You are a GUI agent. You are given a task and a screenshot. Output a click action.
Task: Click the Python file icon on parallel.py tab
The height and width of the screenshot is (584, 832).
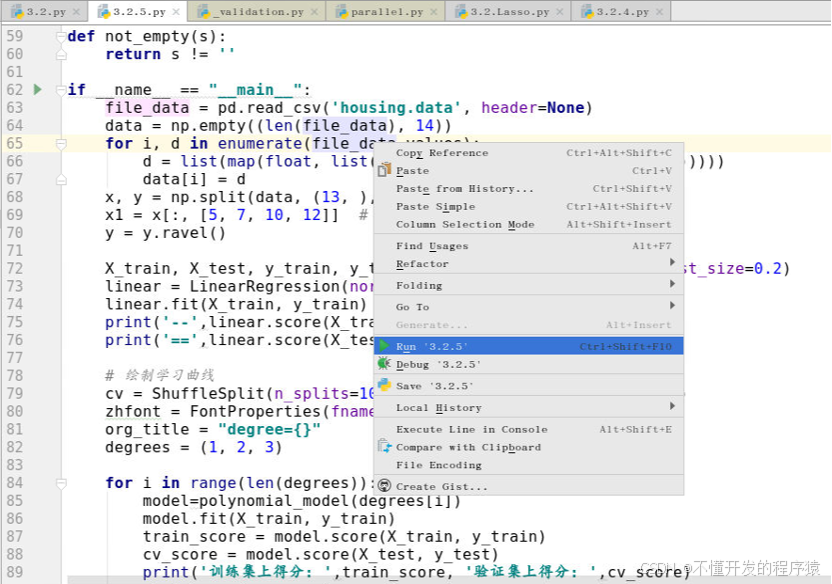(342, 11)
